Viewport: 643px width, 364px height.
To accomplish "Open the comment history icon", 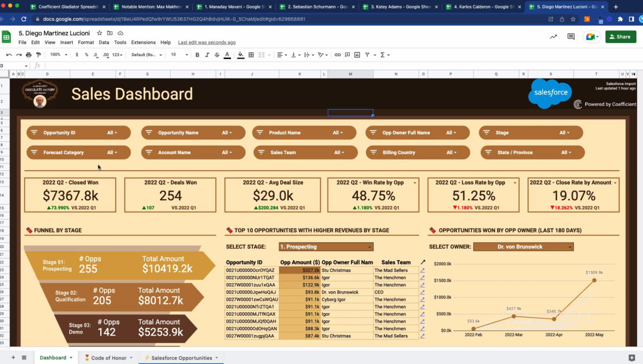I will [x=571, y=37].
